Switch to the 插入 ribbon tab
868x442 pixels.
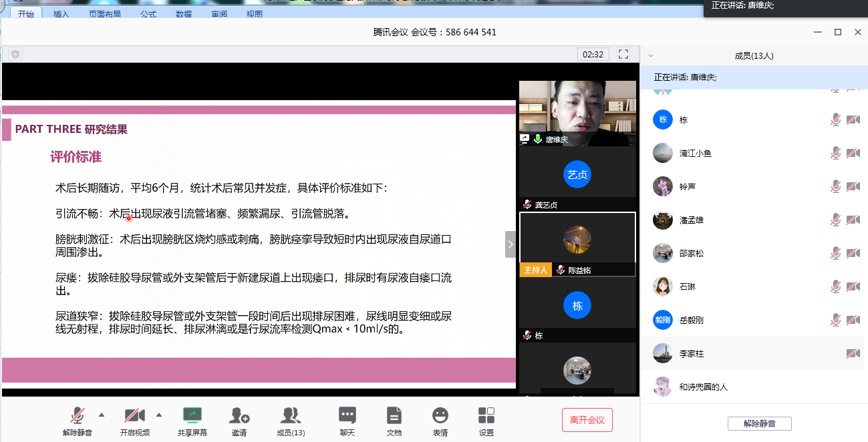[61, 14]
